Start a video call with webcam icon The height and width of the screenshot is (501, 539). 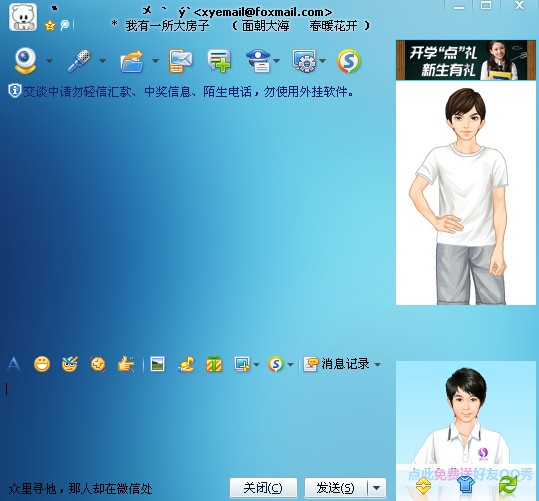tap(25, 61)
